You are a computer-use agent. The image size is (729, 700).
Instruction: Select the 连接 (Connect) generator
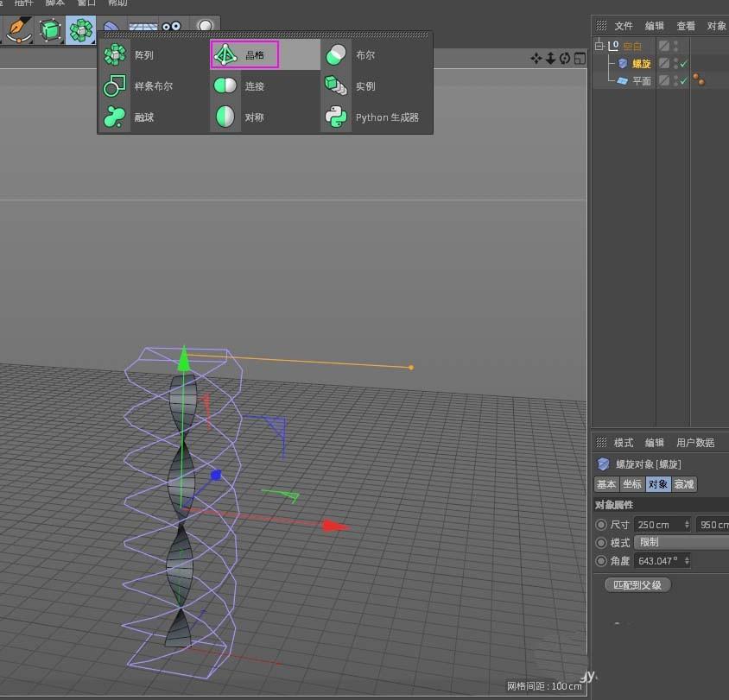pos(254,85)
